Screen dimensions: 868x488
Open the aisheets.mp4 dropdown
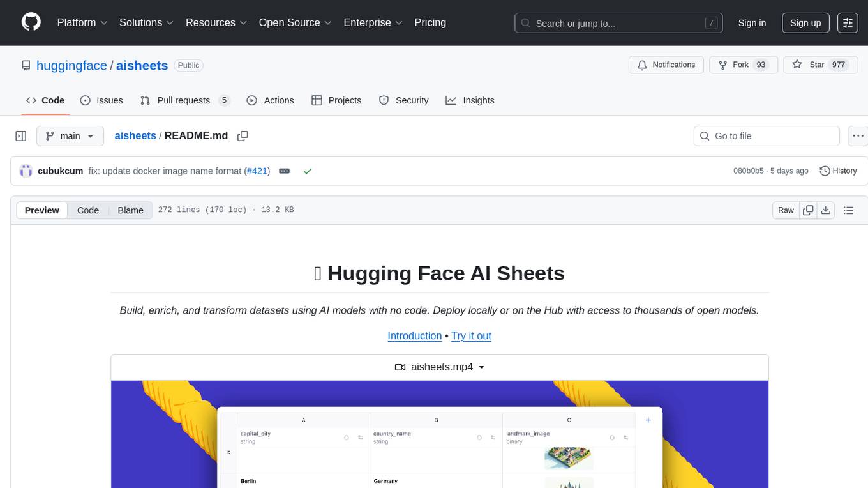(440, 367)
